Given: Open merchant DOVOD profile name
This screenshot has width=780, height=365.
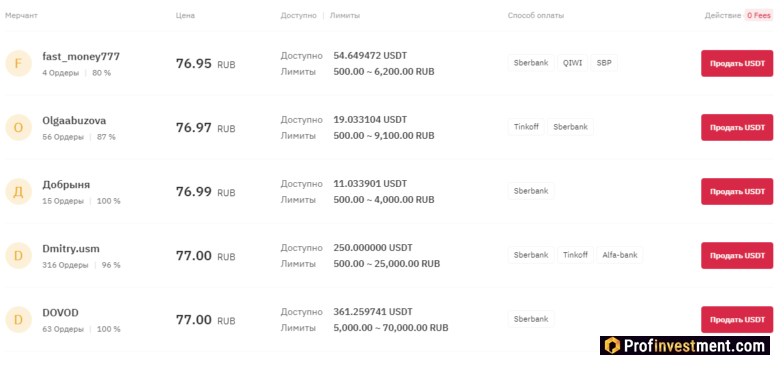Looking at the screenshot, I should (61, 313).
